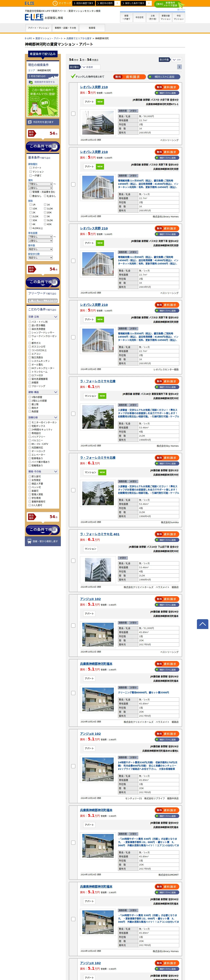Open the green メルマガ登録 banner image

click(43, 101)
